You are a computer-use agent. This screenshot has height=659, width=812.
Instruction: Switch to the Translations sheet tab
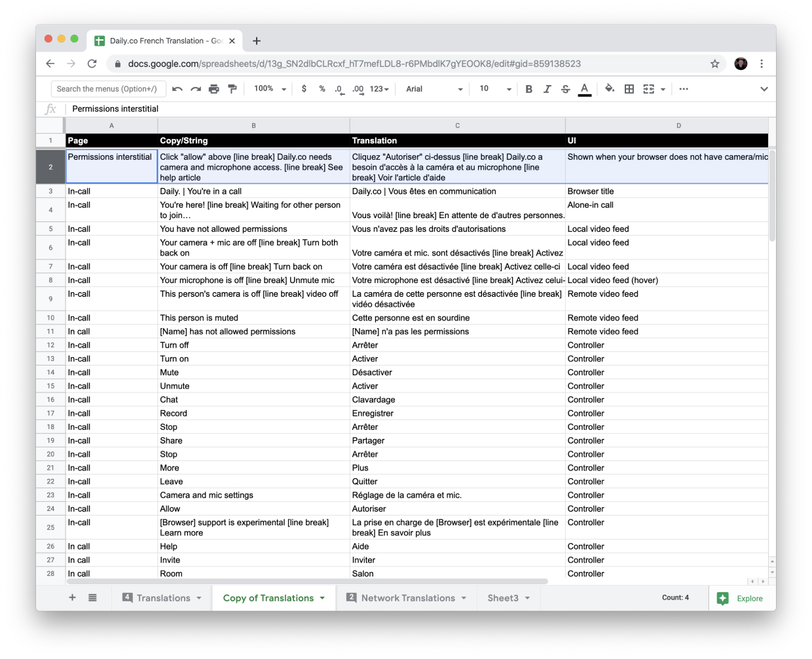pos(163,598)
